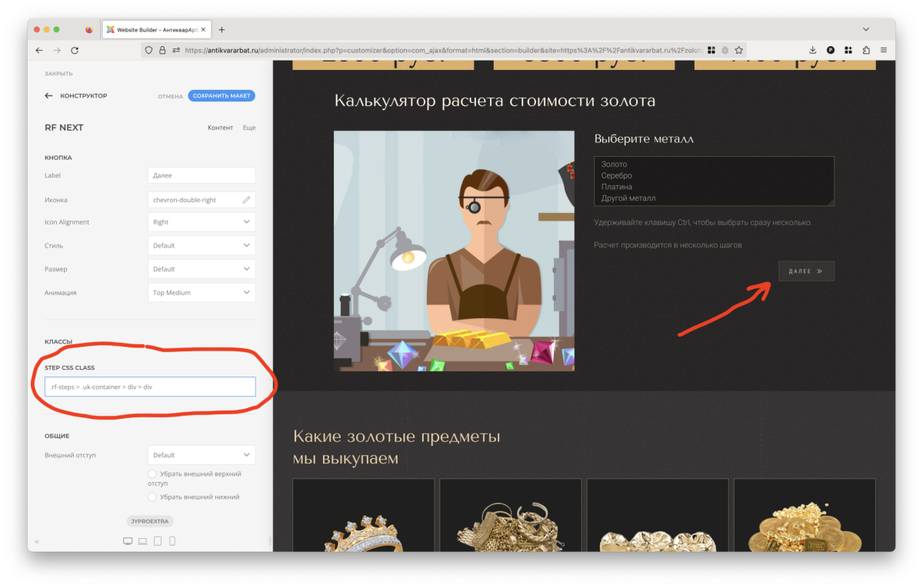Expand the Стиль dropdown
The width and height of the screenshot is (923, 588).
[202, 246]
